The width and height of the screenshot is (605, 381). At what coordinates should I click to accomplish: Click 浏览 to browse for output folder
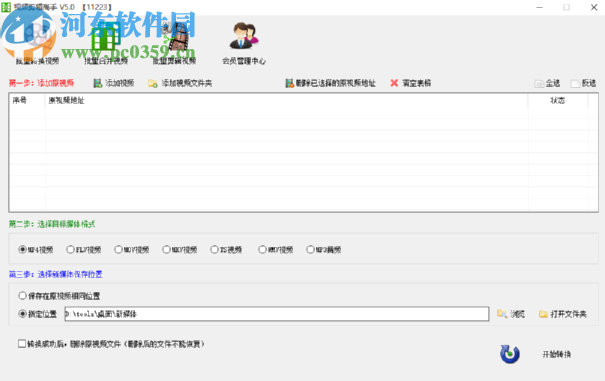(511, 314)
